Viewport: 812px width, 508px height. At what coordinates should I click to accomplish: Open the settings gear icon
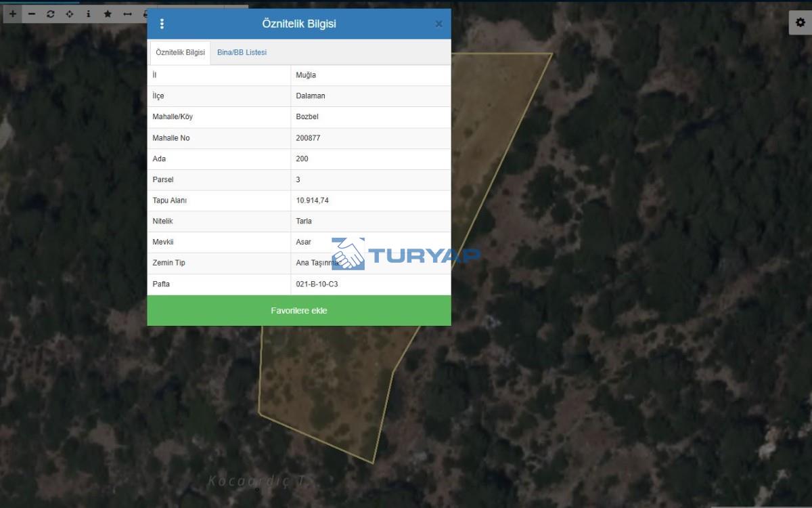click(x=800, y=22)
